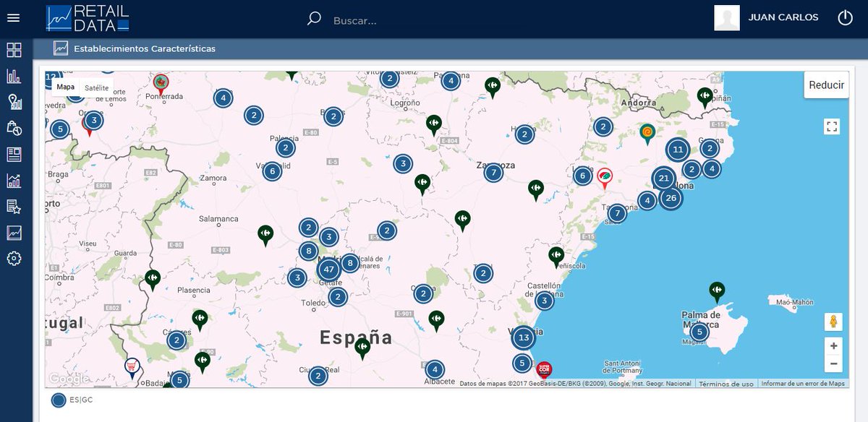Zoom in with the plus button
This screenshot has width=868, height=422.
[x=833, y=346]
